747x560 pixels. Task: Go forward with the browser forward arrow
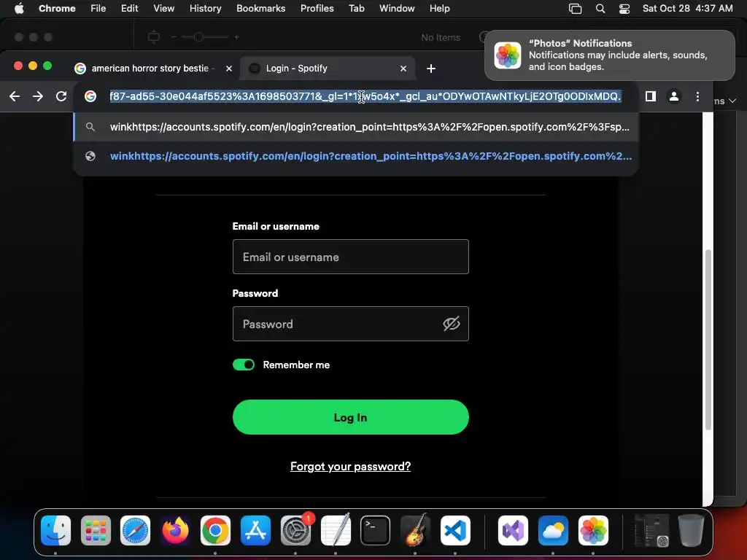(38, 96)
